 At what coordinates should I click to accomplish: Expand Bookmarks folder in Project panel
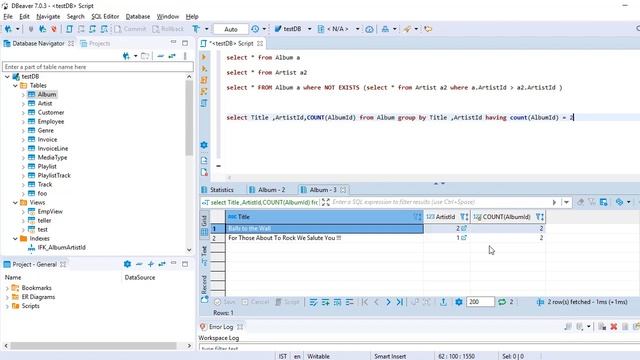[x=7, y=288]
